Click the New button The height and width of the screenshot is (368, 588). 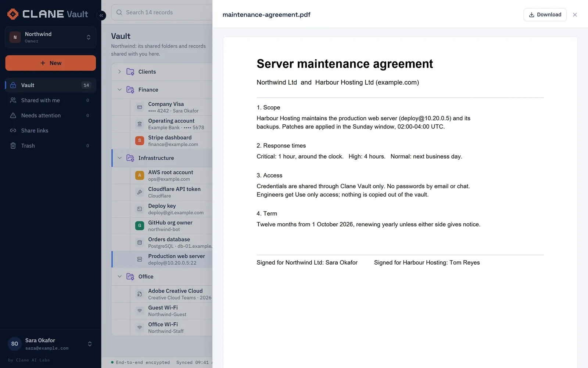[x=51, y=63]
